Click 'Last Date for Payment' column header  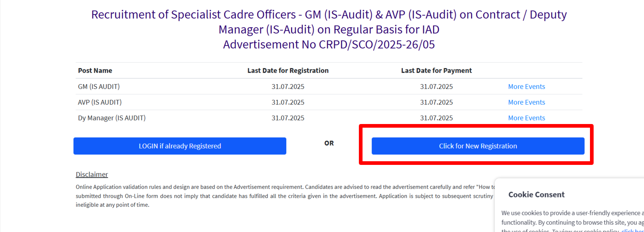436,70
